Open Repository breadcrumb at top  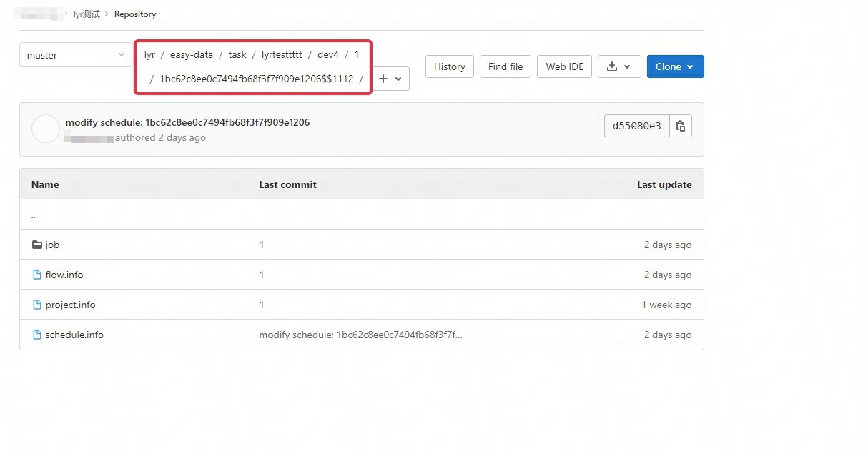pyautogui.click(x=135, y=14)
